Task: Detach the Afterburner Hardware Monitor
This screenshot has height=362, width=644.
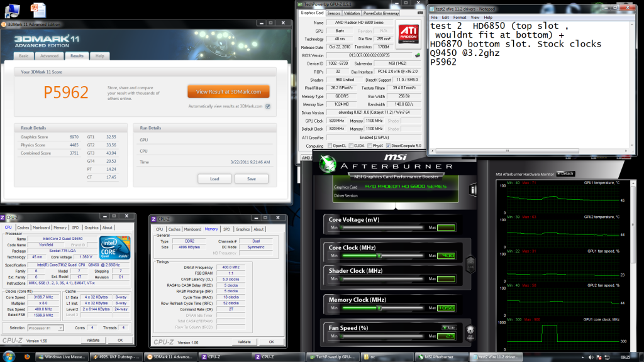Action: tap(565, 174)
